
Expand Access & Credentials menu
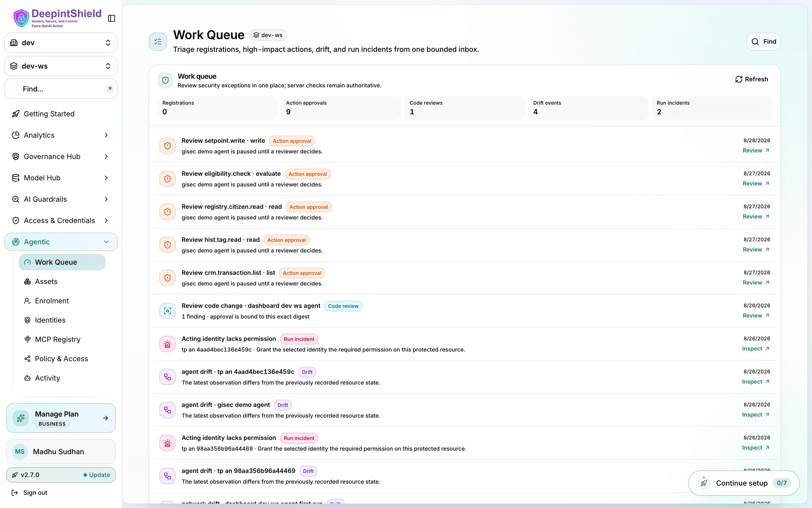tap(61, 220)
